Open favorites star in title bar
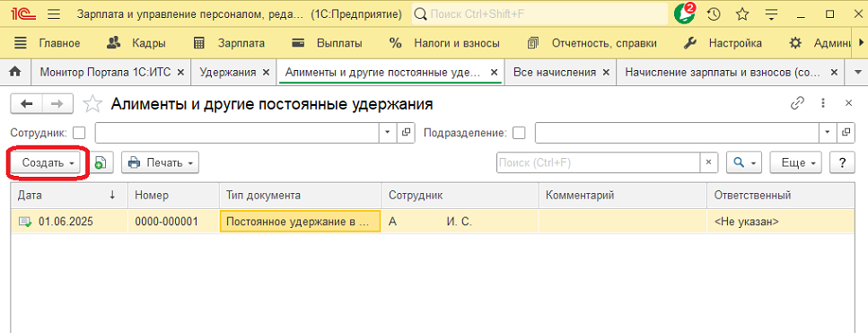Image resolution: width=868 pixels, height=333 pixels. pos(742,14)
